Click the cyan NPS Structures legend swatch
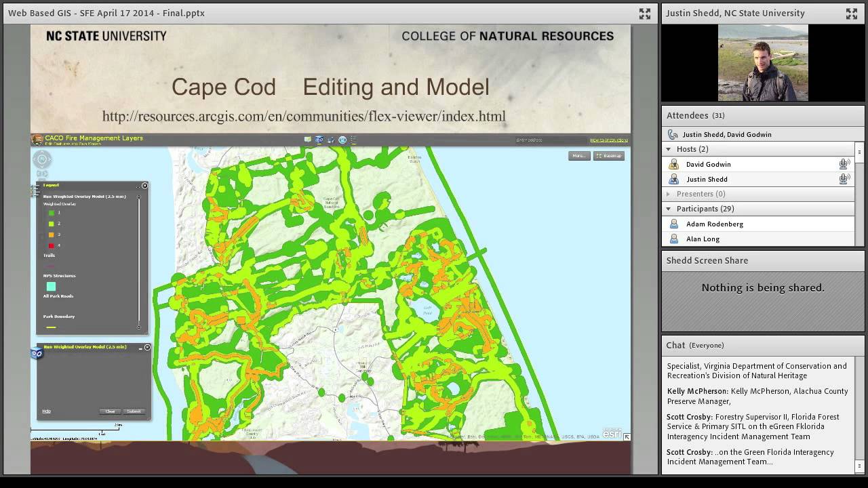 click(x=51, y=287)
